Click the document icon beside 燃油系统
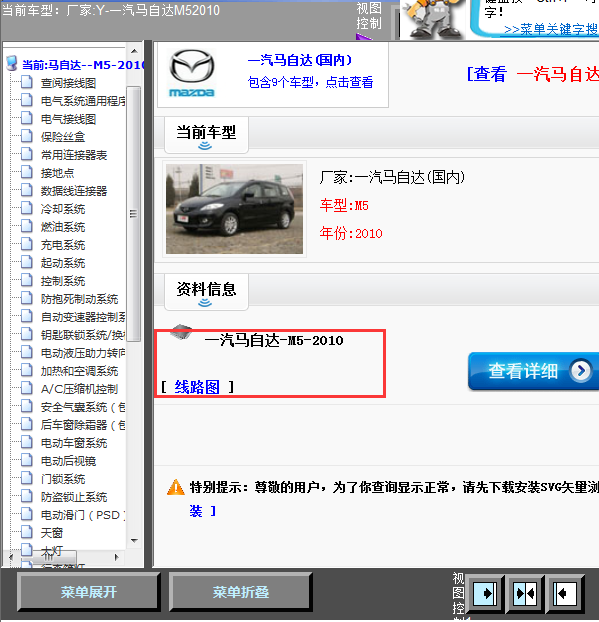Viewport: 599px width, 622px height. click(27, 226)
